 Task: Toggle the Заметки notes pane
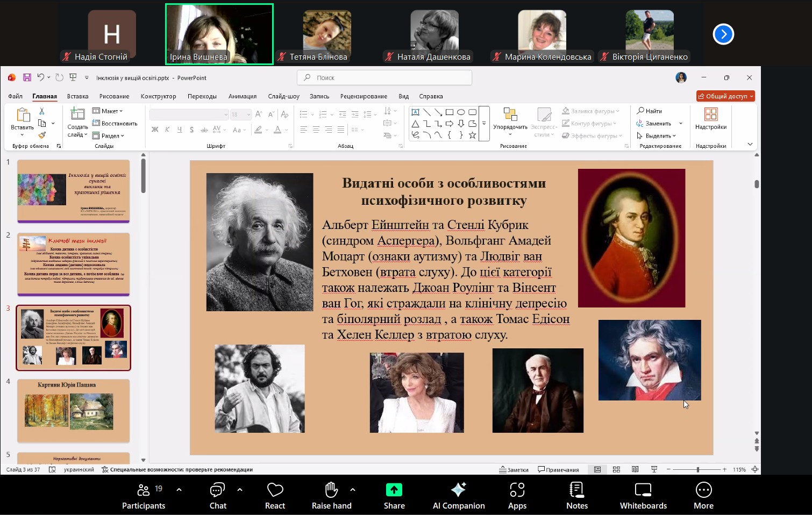point(514,469)
